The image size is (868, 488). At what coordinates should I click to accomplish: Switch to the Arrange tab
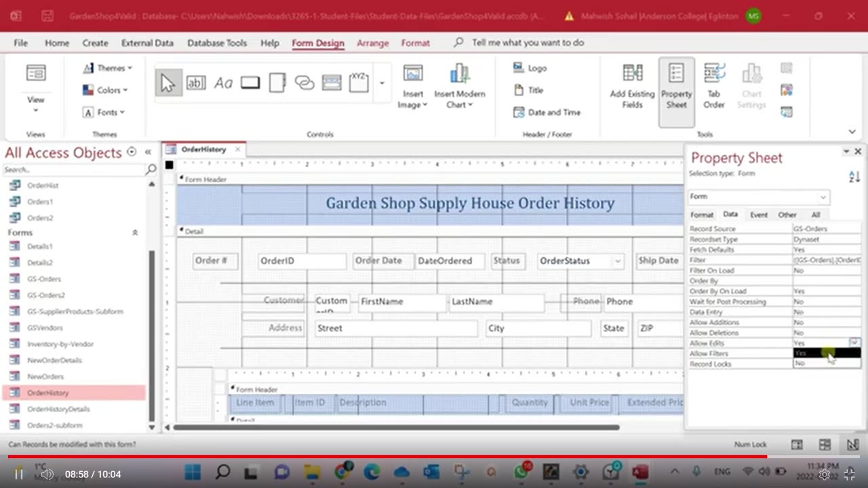tap(373, 43)
